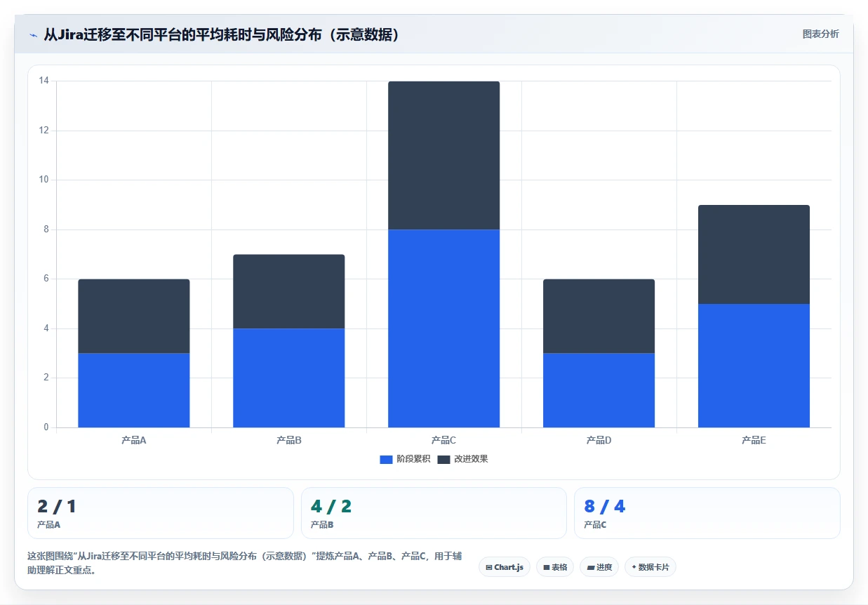Click the lightning icon beside the chart title

click(33, 35)
